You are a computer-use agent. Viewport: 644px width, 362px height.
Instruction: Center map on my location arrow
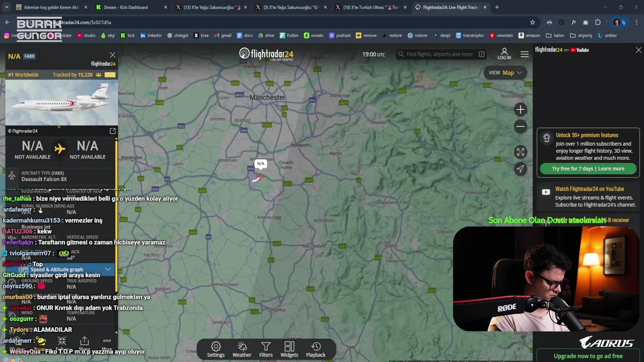coord(520,169)
